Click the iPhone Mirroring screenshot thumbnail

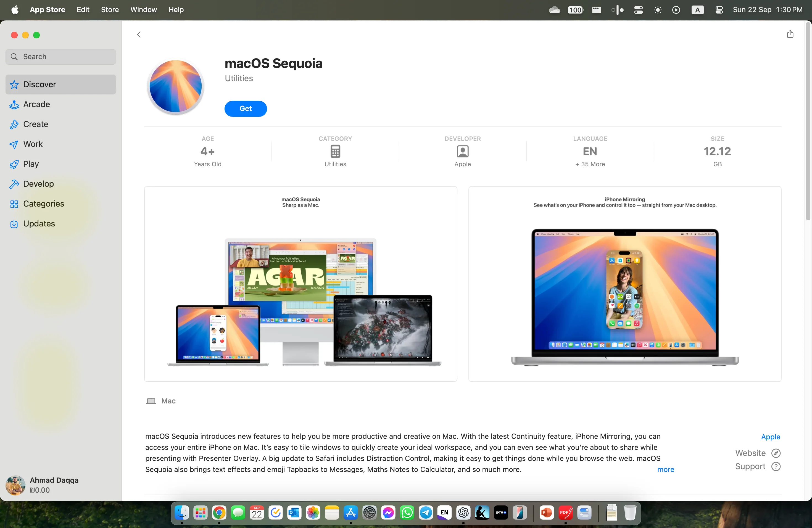click(x=626, y=284)
